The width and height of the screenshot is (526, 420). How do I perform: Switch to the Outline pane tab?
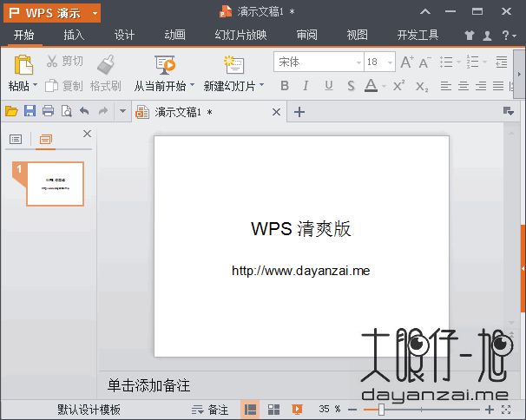tap(16, 139)
